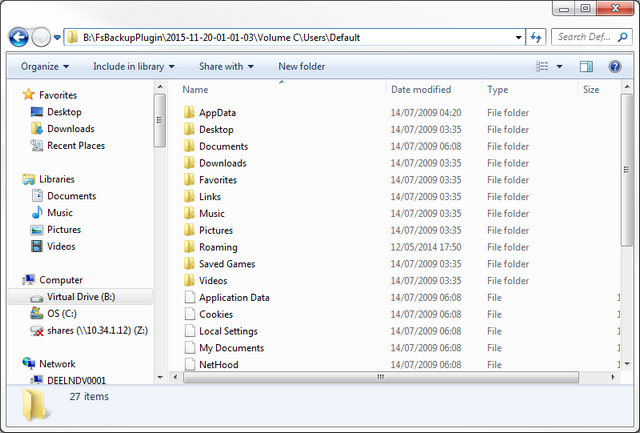Click file list scroll left arrow

(x=176, y=377)
